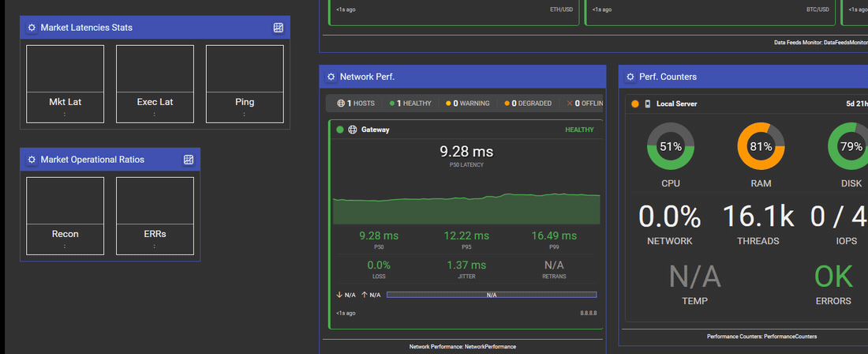The height and width of the screenshot is (354, 868).
Task: Open chart icon on Market Operational Ratios
Action: [x=189, y=160]
